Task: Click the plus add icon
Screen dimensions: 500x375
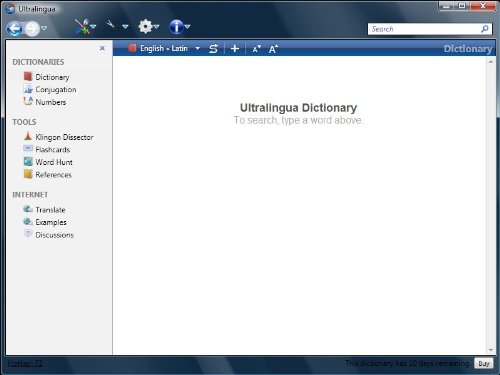Action: point(235,49)
